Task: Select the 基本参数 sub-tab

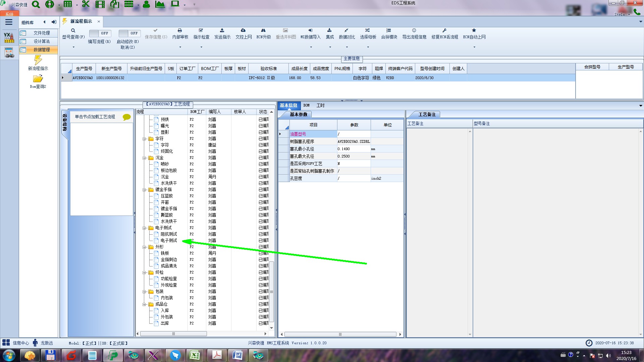Action: pyautogui.click(x=298, y=114)
